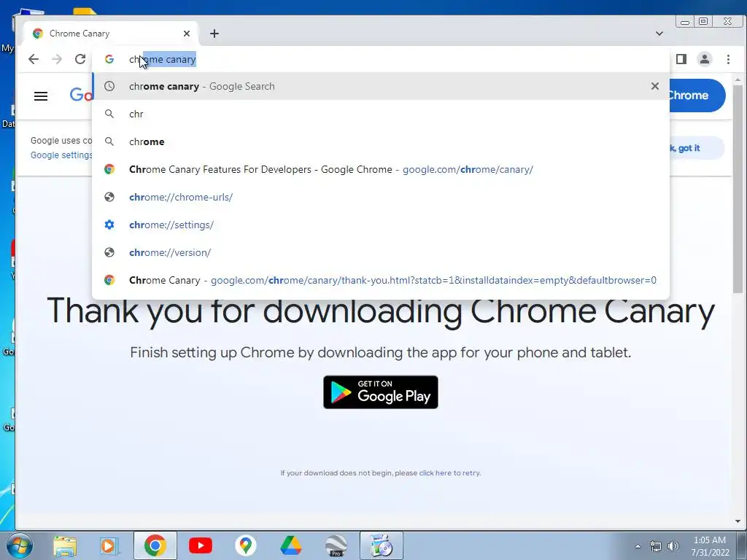This screenshot has height=560, width=747.
Task: Dismiss cookie notice with 'got it' button
Action: [x=697, y=148]
